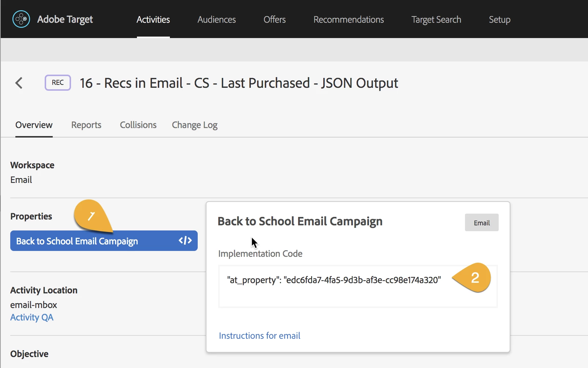Open the Audiences menu
This screenshot has height=368, width=588.
point(216,19)
